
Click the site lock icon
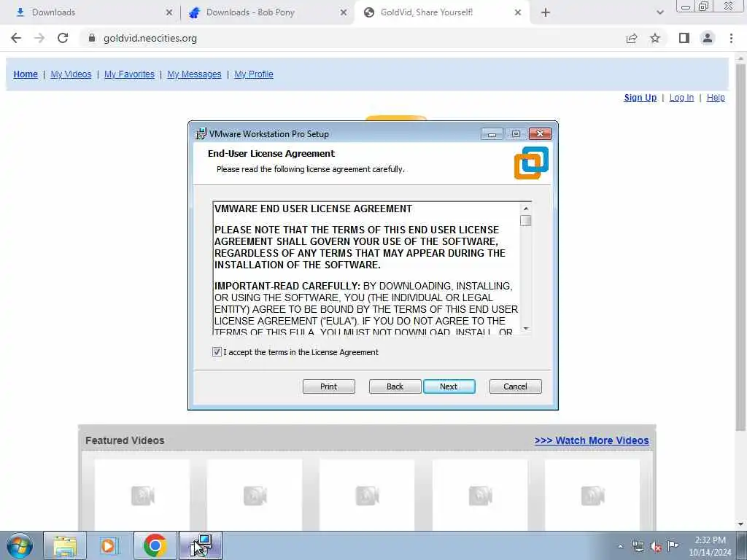pos(92,38)
